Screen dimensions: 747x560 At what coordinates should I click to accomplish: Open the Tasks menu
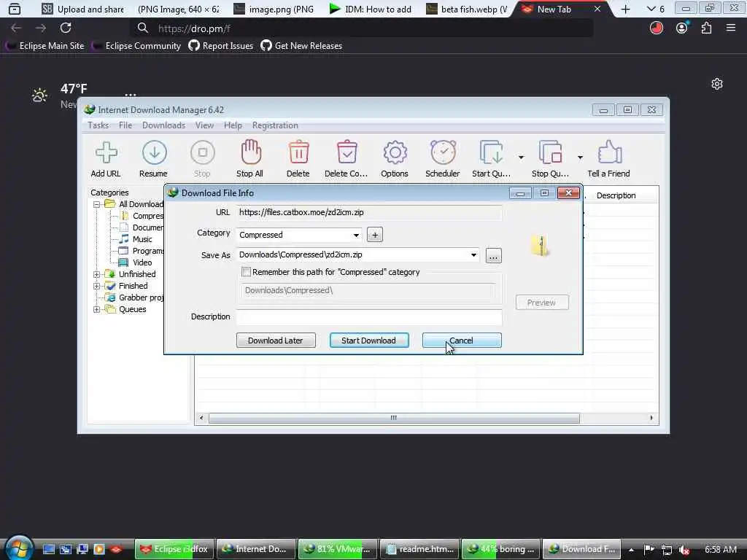[x=98, y=125]
